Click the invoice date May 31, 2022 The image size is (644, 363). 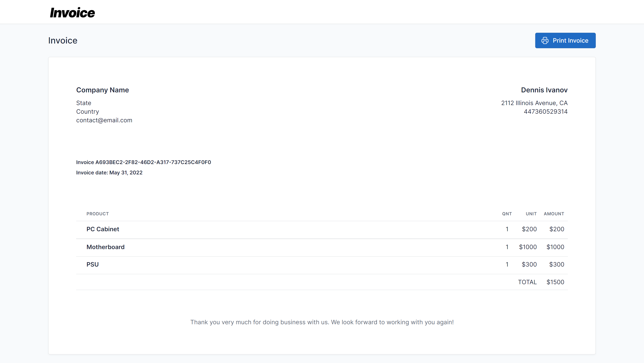point(109,172)
